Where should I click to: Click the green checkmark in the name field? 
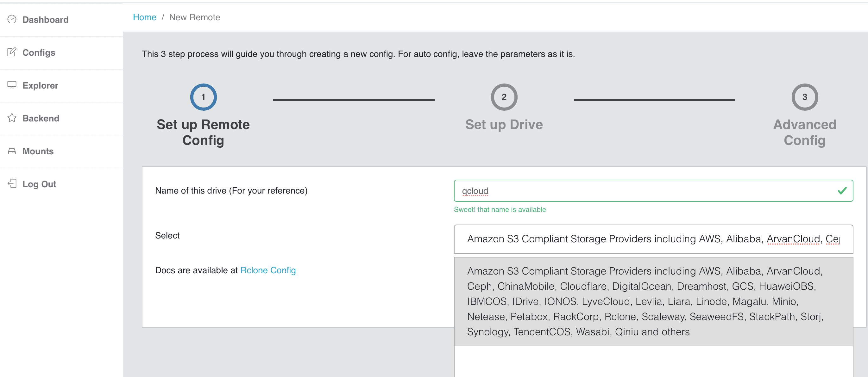(x=842, y=191)
